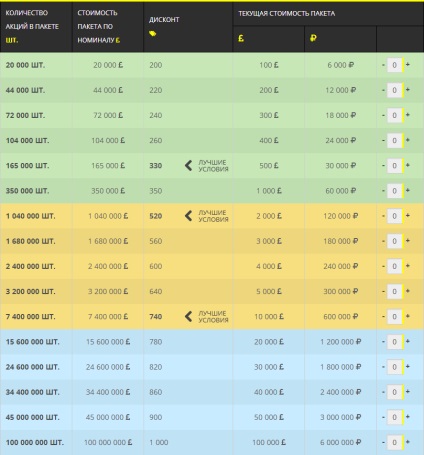Focus quantity field of 20 000 шт. row
424x455 pixels.
pyautogui.click(x=395, y=65)
